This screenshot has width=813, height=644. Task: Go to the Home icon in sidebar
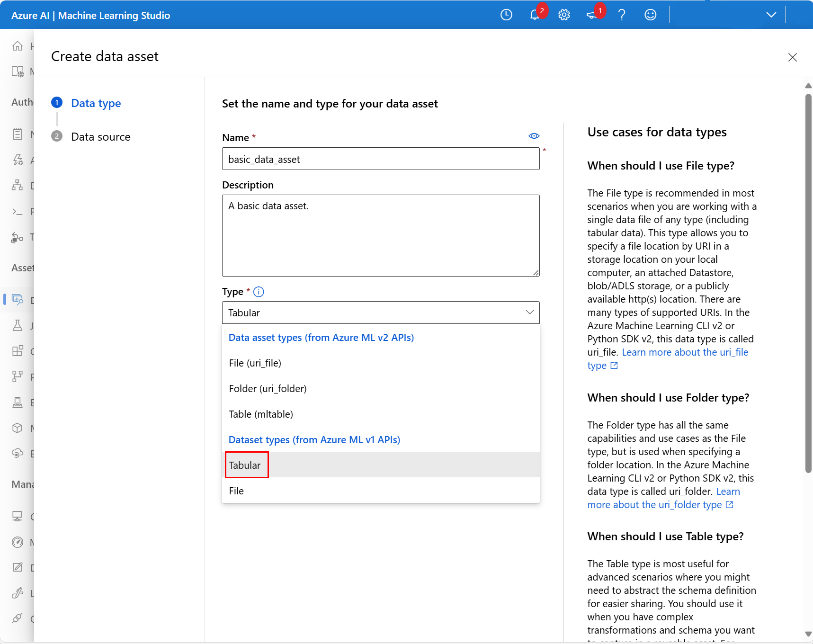pos(18,46)
